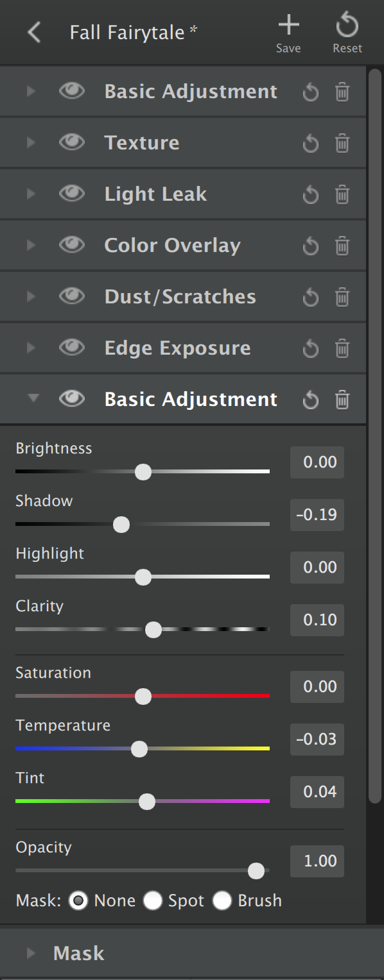Toggle visibility of the Light Leak layer
Screen dimensions: 384x980
(x=72, y=194)
